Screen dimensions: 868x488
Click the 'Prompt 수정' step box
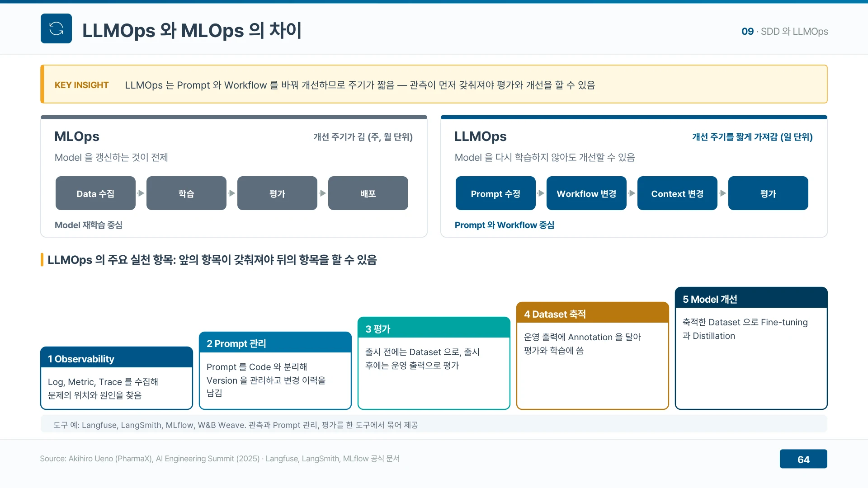pos(495,193)
